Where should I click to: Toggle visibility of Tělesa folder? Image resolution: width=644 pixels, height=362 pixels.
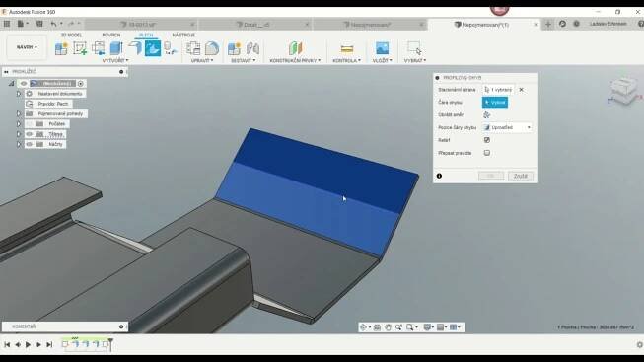[x=30, y=134]
